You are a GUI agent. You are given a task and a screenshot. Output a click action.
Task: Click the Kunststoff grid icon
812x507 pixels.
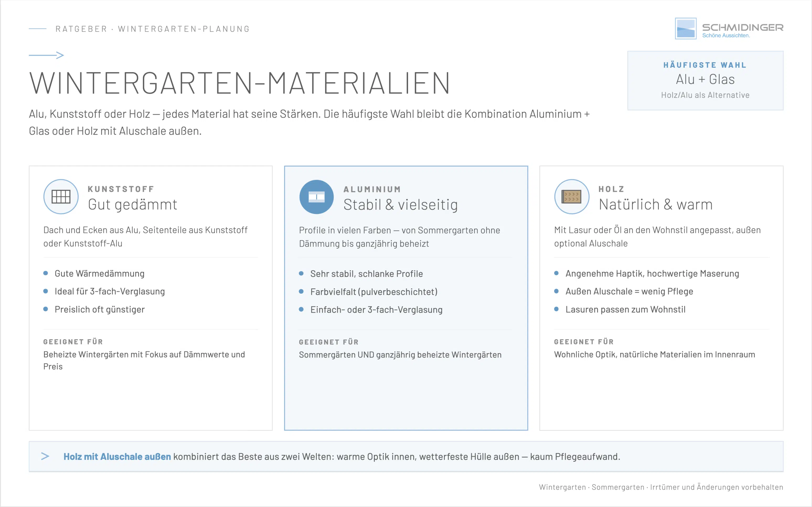(x=61, y=197)
